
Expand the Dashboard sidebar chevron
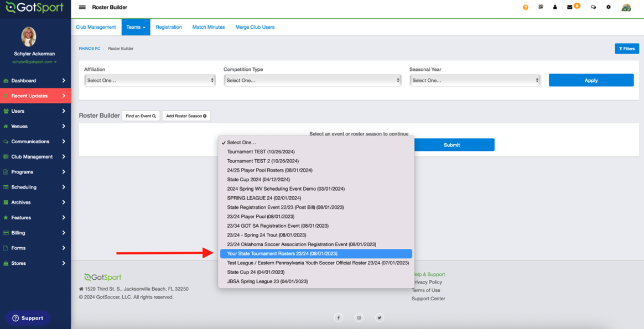pyautogui.click(x=64, y=81)
